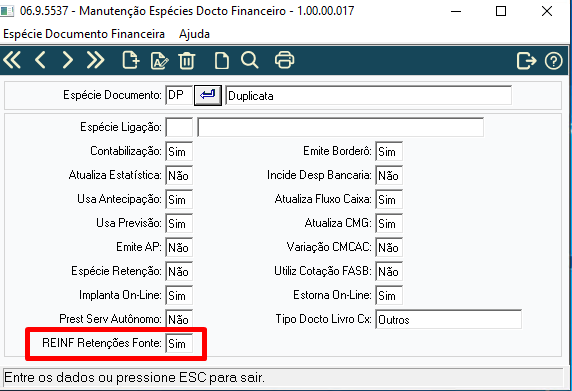Select the Emite Borderô value field

point(389,151)
